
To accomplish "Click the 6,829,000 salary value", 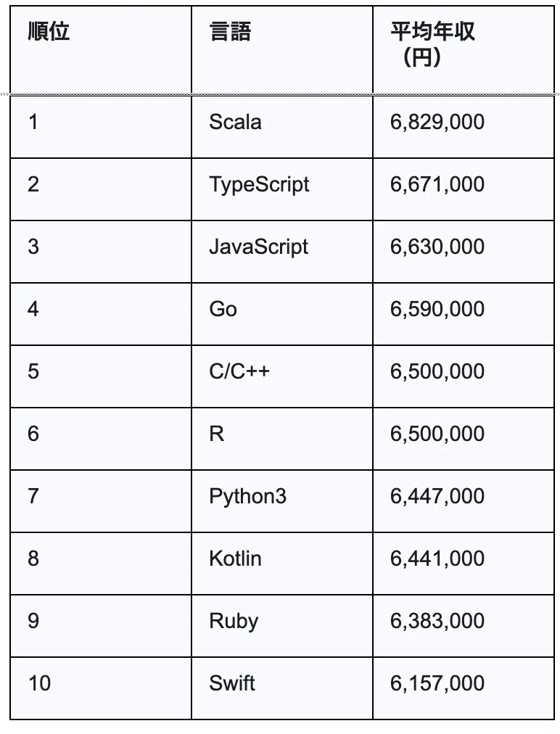I will [x=437, y=122].
